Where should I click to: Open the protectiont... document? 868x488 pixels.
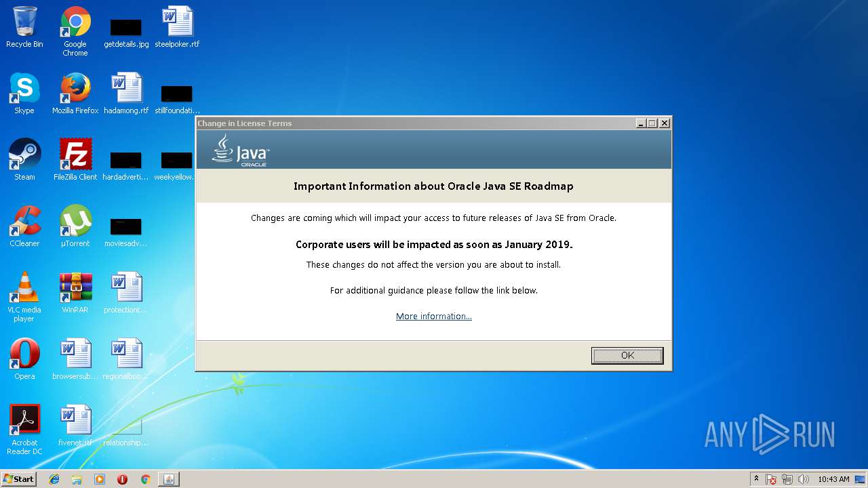click(126, 293)
